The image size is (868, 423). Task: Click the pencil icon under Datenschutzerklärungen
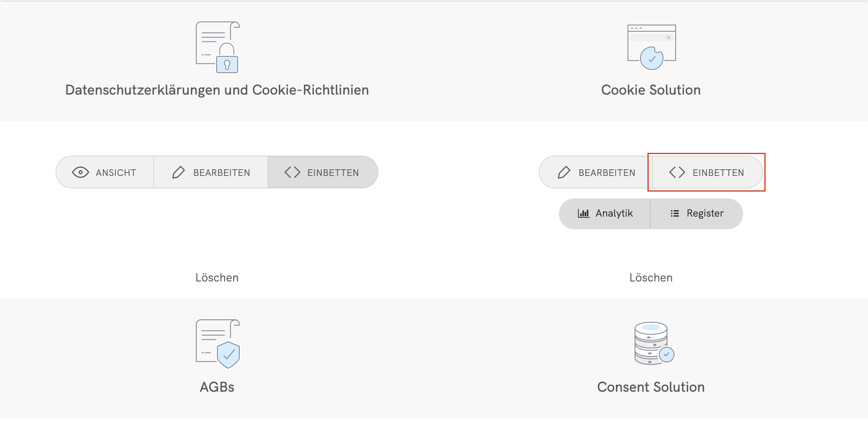(x=178, y=172)
